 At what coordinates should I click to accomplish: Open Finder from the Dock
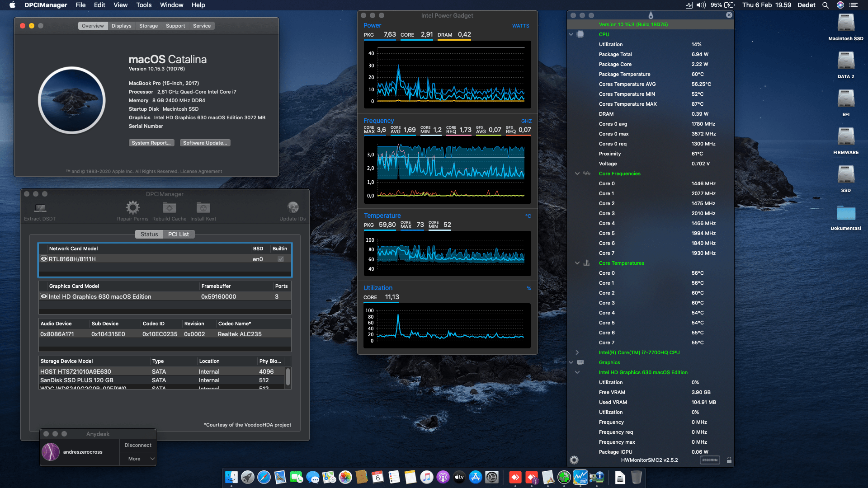231,477
